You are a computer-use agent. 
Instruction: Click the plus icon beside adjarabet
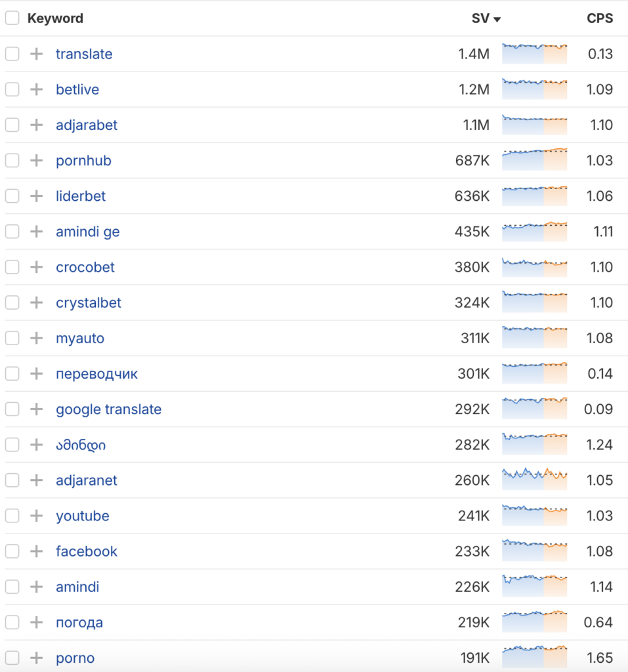click(x=37, y=125)
